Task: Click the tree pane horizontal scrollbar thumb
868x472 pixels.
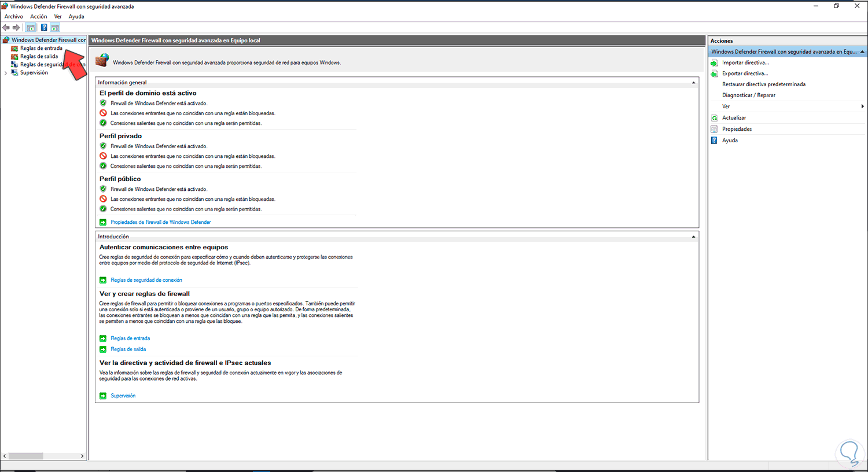Action: (26, 456)
